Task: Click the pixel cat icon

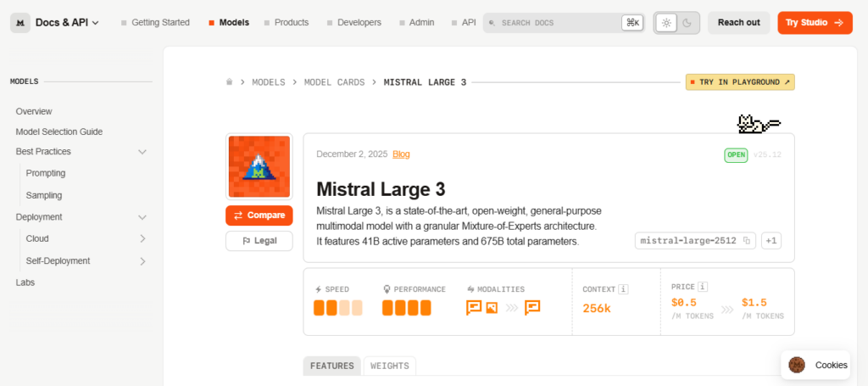Action: tap(759, 124)
